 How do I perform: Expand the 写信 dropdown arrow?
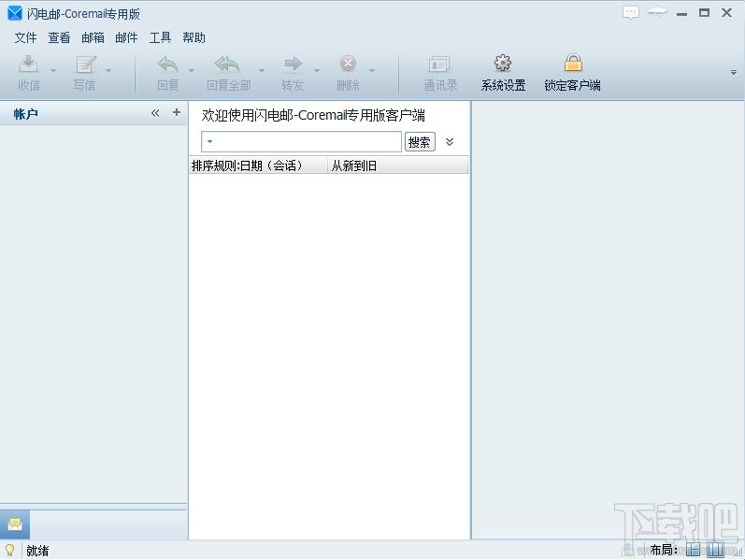(x=108, y=70)
